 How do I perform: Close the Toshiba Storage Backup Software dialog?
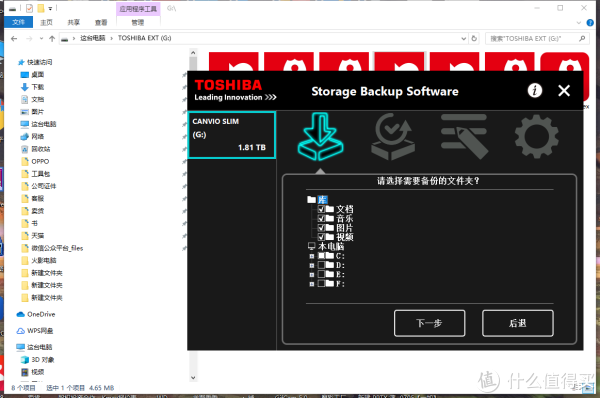point(564,91)
